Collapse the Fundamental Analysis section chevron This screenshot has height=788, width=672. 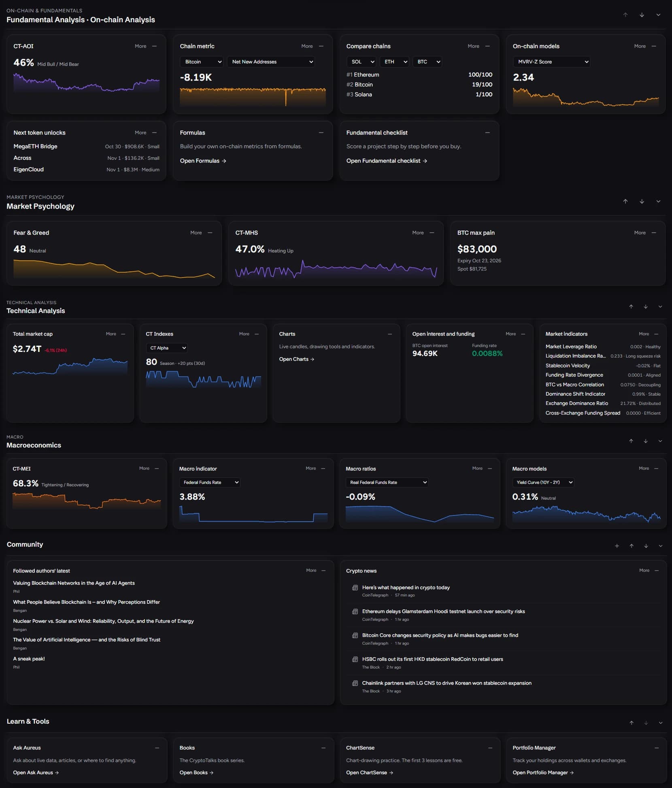[x=658, y=15]
